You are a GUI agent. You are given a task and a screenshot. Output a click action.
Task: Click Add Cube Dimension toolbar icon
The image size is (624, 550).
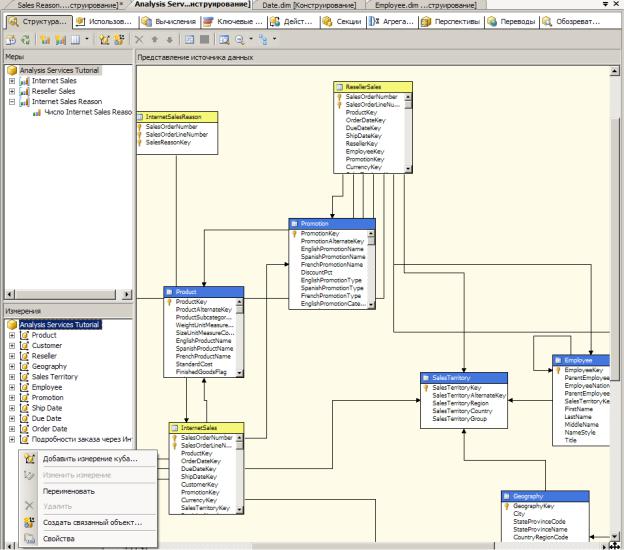pos(104,39)
